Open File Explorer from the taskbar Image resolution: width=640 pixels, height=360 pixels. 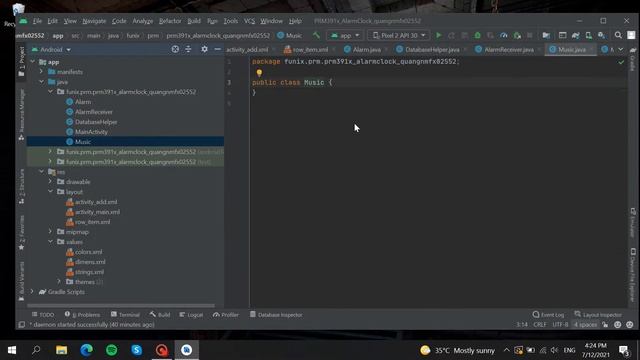(x=62, y=350)
